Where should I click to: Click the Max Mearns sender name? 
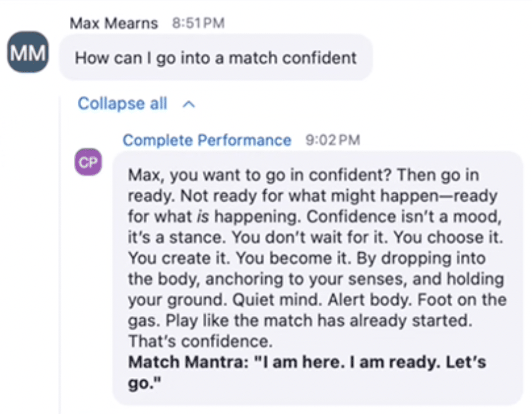click(x=114, y=23)
